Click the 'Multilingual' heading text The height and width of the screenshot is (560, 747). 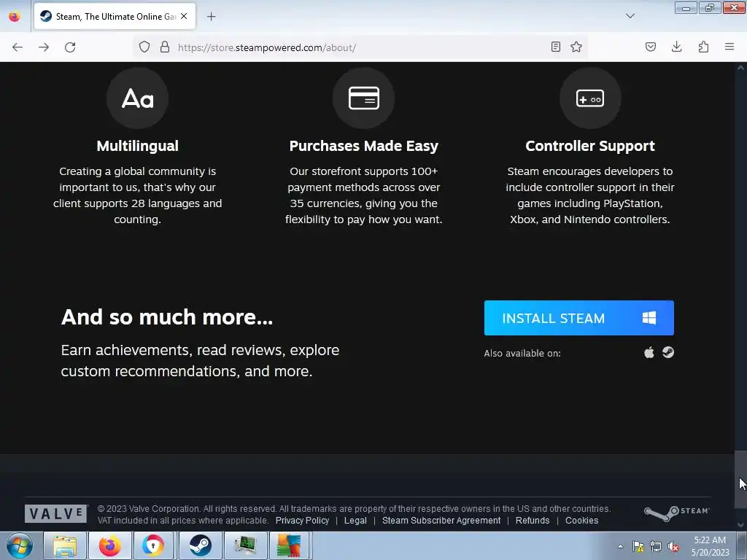[138, 146]
